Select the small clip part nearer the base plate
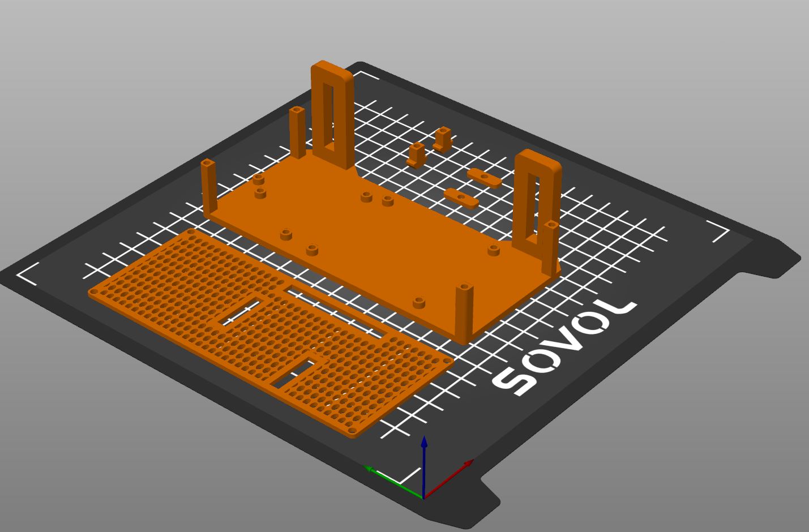The height and width of the screenshot is (532, 809). [417, 155]
